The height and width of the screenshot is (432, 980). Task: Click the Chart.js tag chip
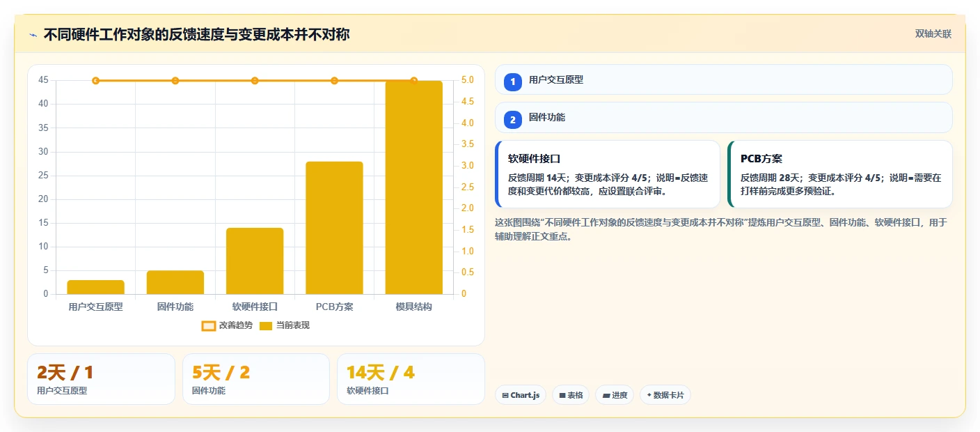click(x=521, y=395)
